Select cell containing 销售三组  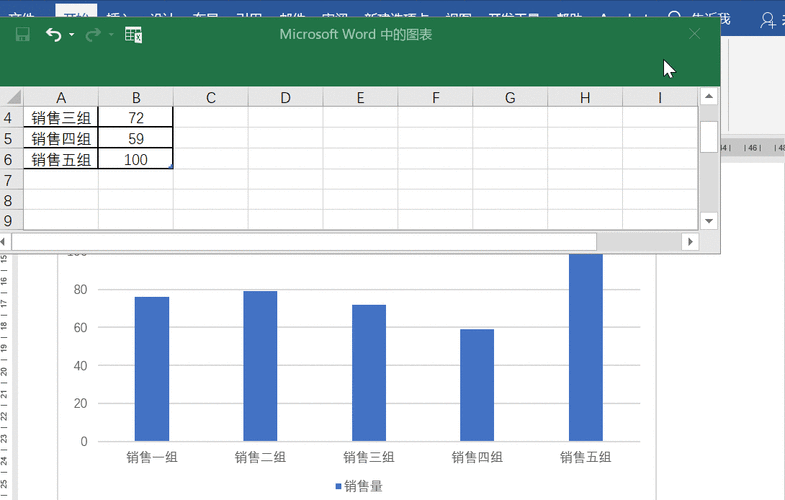tap(61, 118)
